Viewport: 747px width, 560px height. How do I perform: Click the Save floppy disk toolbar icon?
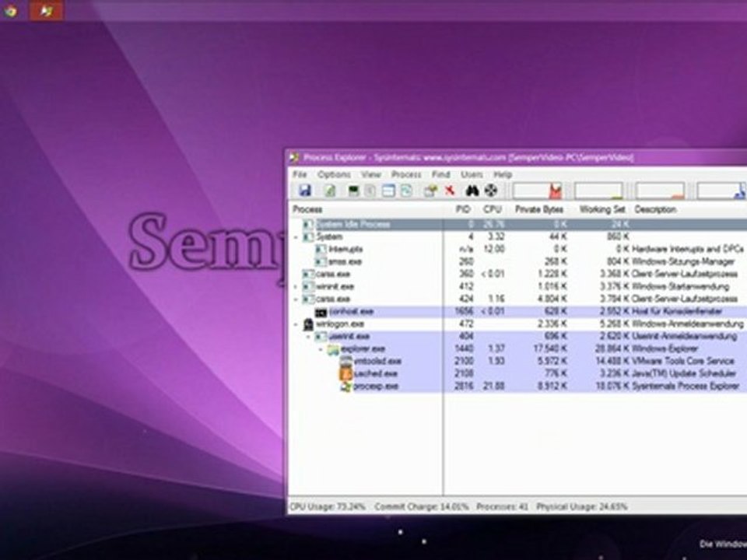pos(305,191)
